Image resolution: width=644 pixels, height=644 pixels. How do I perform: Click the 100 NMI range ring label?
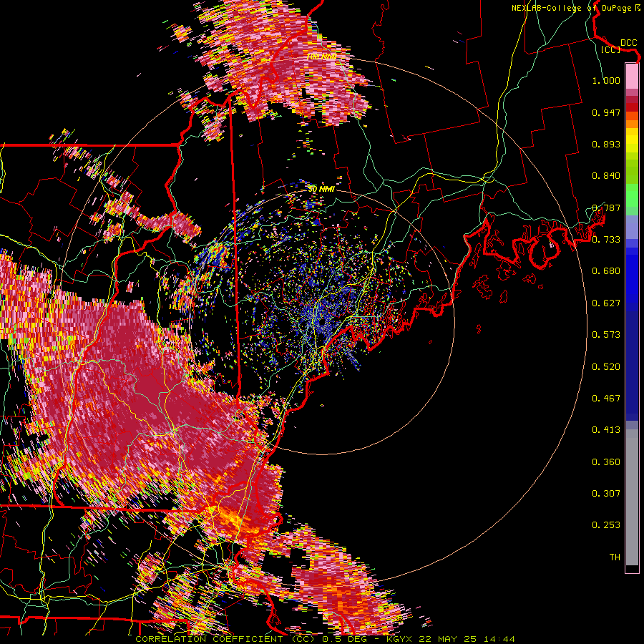click(x=322, y=57)
